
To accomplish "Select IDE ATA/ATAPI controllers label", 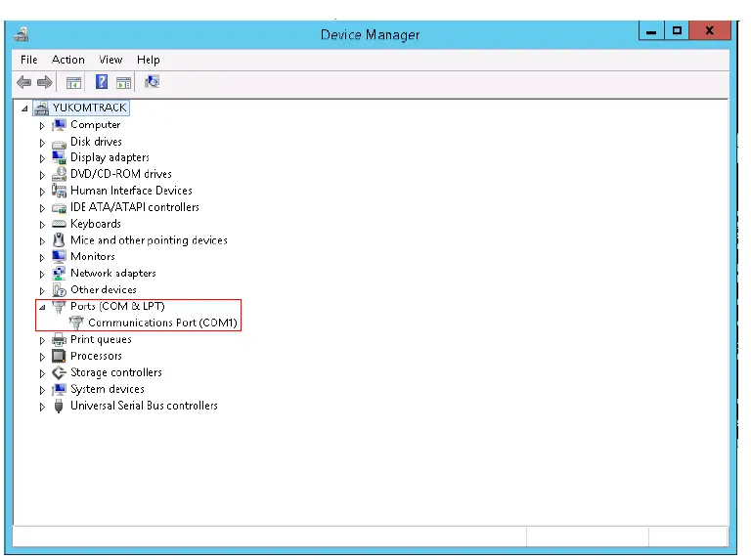I will coord(135,207).
